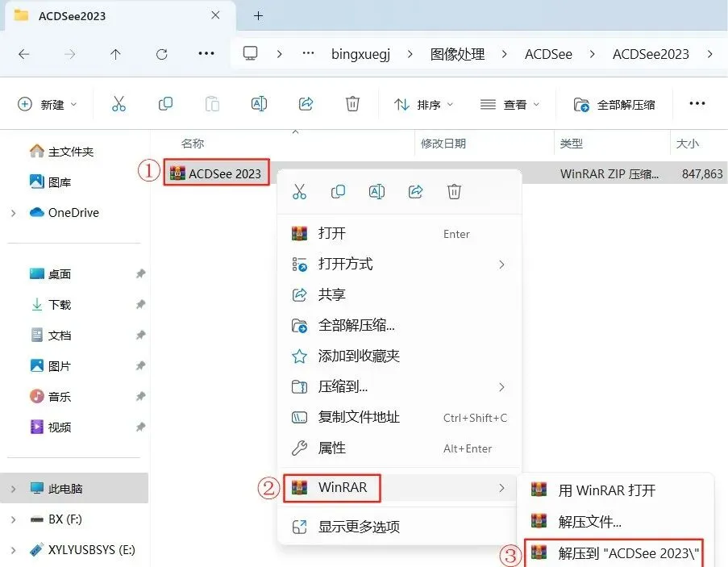Choose 添加到收藏夹 in the context menu

click(399, 356)
